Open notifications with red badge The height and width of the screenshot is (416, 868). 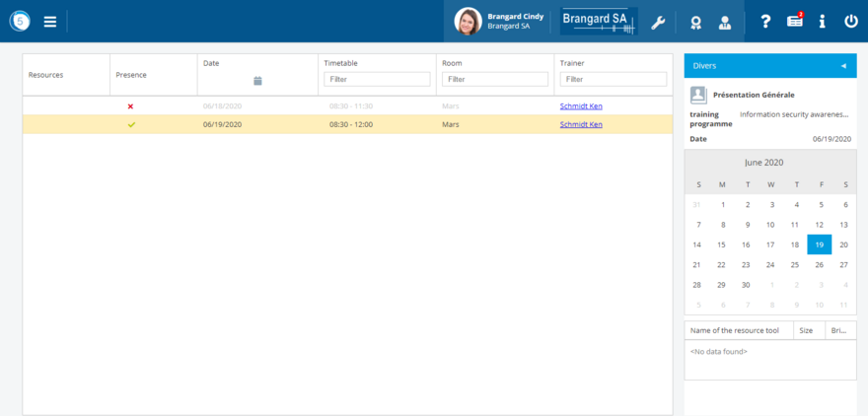click(794, 22)
